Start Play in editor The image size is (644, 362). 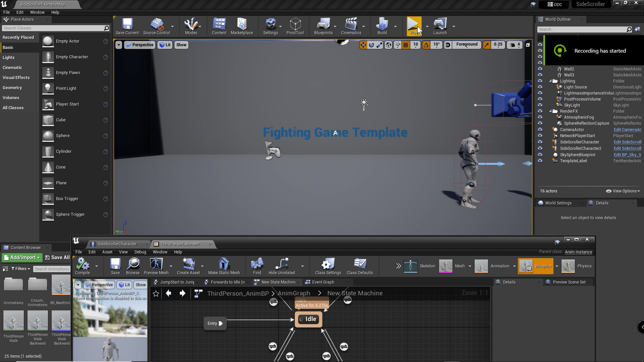click(x=414, y=26)
